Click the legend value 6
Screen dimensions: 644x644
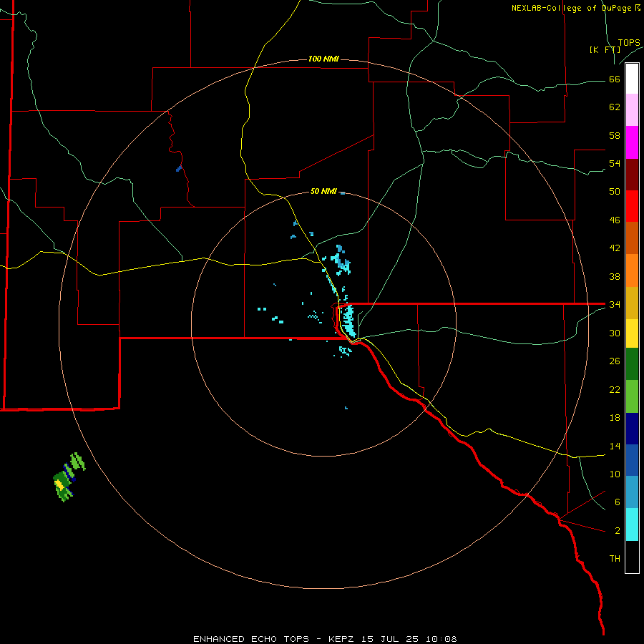pos(617,502)
